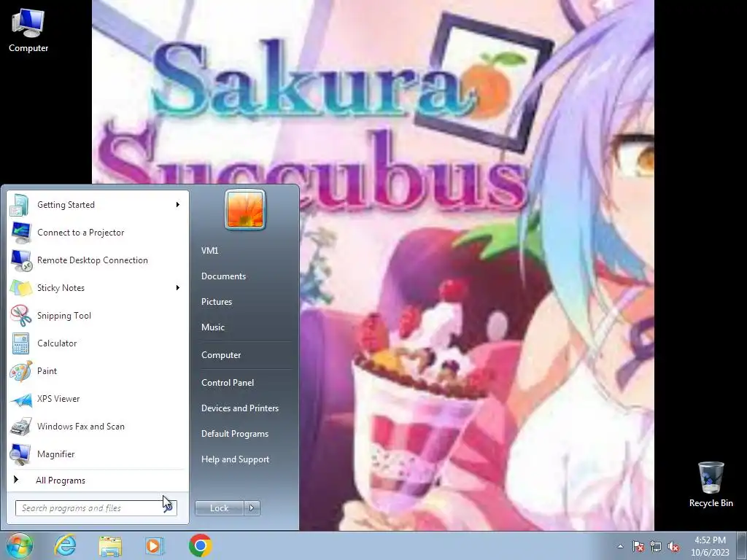This screenshot has width=747, height=560.
Task: Open Help and Support
Action: [x=235, y=459]
